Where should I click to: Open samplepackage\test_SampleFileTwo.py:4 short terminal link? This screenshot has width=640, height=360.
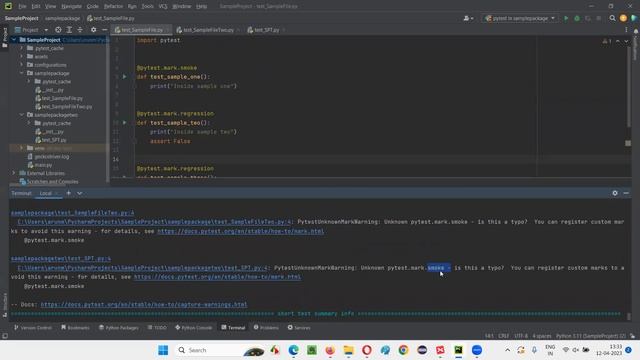tap(72, 213)
